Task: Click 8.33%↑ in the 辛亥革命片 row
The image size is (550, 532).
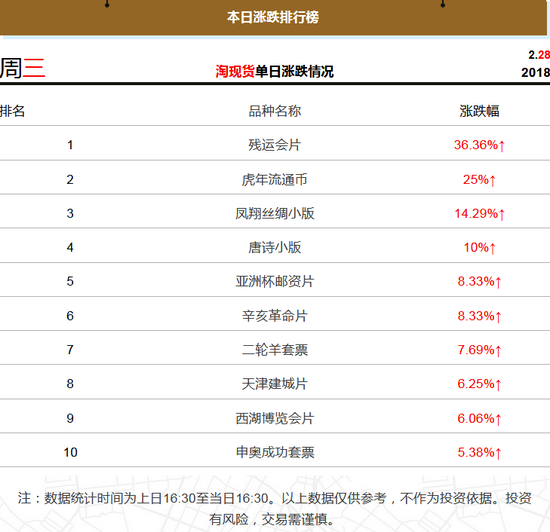Action: 479,316
